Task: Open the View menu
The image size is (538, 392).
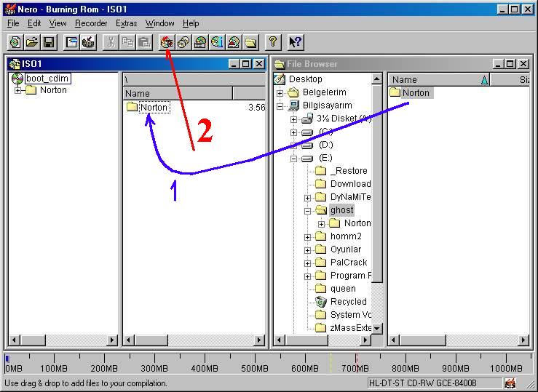Action: pyautogui.click(x=58, y=23)
